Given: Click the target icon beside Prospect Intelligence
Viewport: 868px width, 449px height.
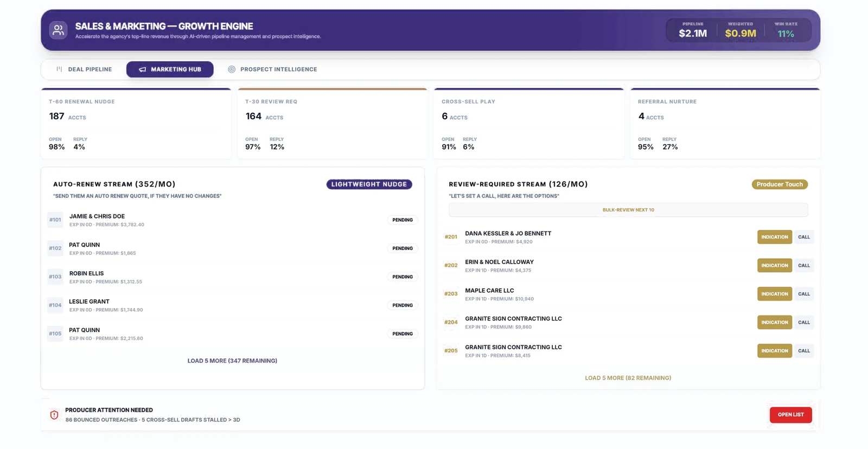Looking at the screenshot, I should 232,69.
